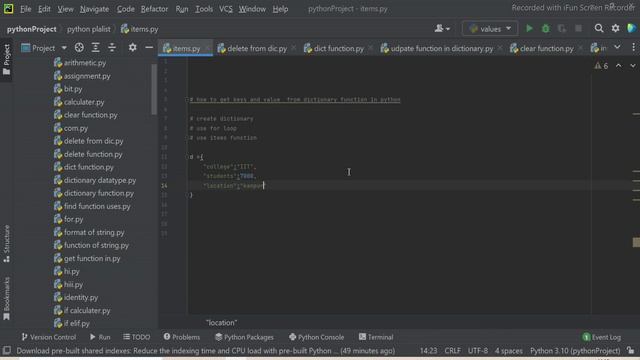Screen dimensions: 640x360
Task: Open arithmetic.py in project tree
Action: 85,63
